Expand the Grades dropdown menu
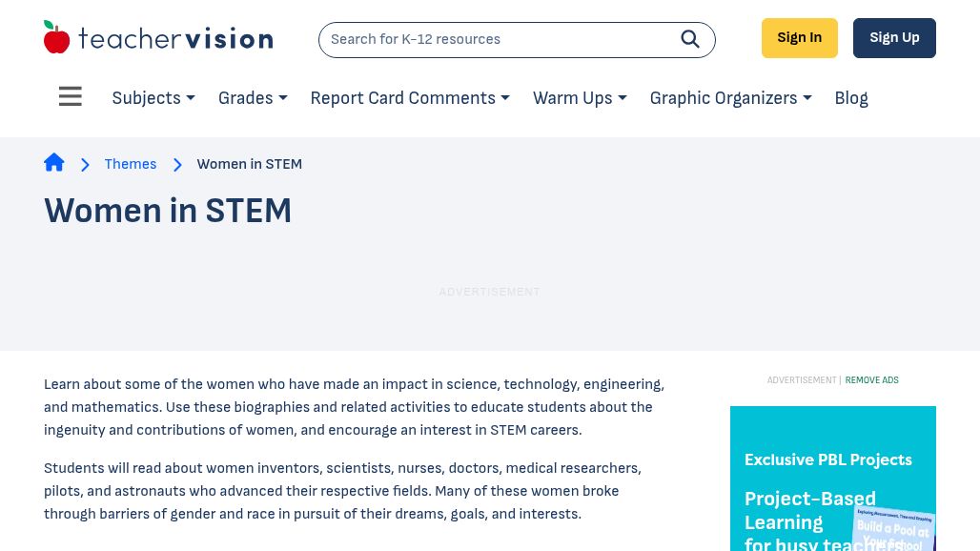 pyautogui.click(x=254, y=98)
